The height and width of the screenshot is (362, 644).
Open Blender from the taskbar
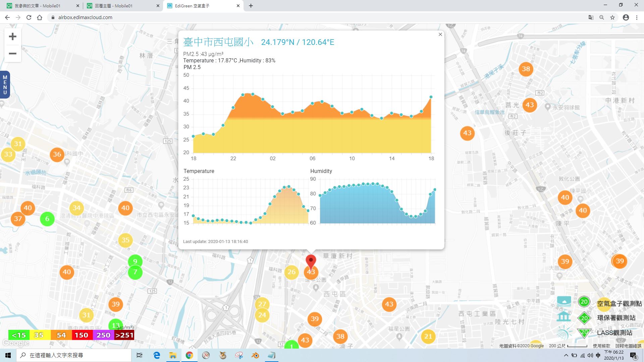(x=255, y=355)
